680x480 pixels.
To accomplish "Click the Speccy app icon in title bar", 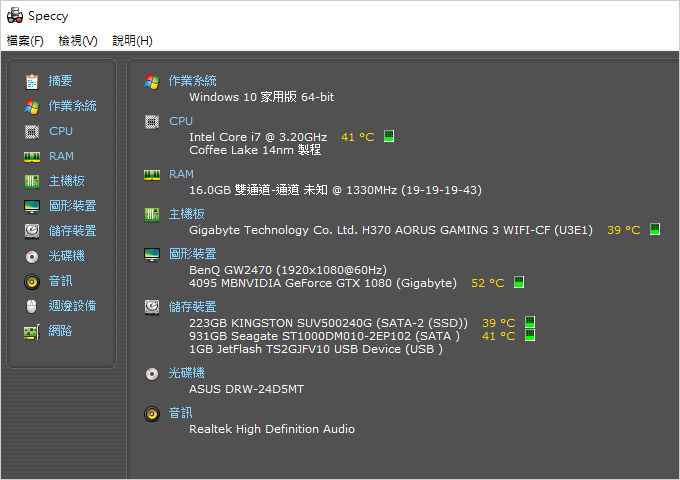I will [x=15, y=16].
